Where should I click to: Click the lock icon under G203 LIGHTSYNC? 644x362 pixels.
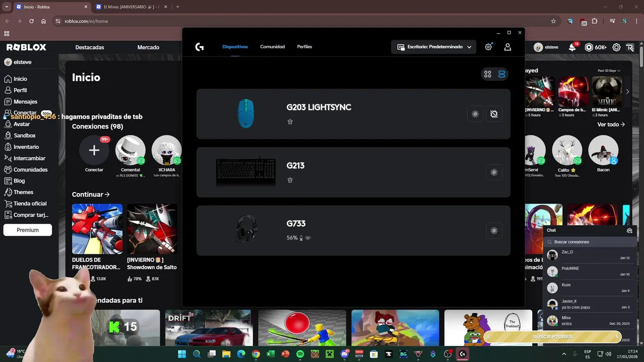(290, 121)
